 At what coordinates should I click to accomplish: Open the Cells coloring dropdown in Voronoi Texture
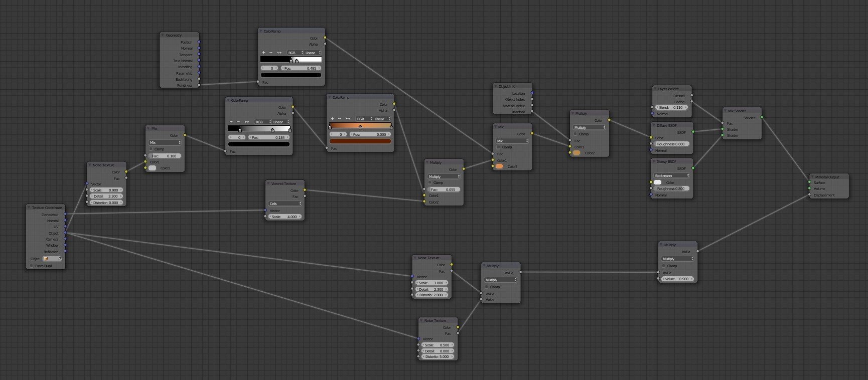click(x=285, y=204)
